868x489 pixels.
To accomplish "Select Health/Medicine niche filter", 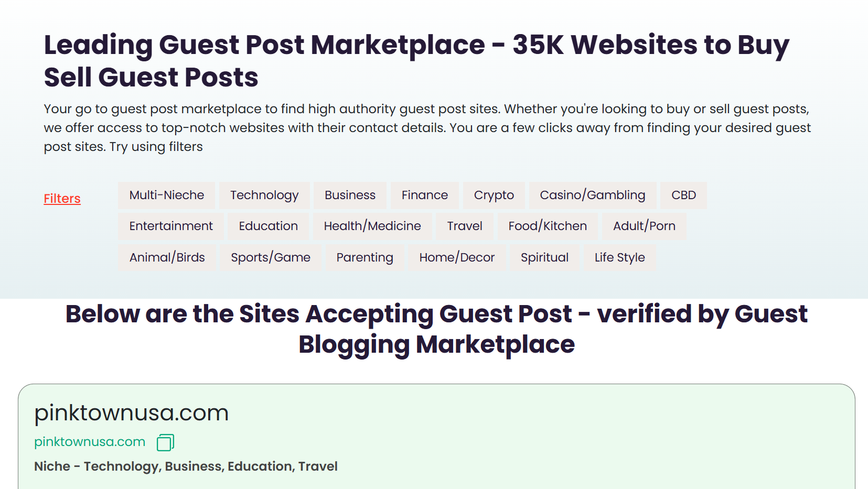I will pos(372,226).
